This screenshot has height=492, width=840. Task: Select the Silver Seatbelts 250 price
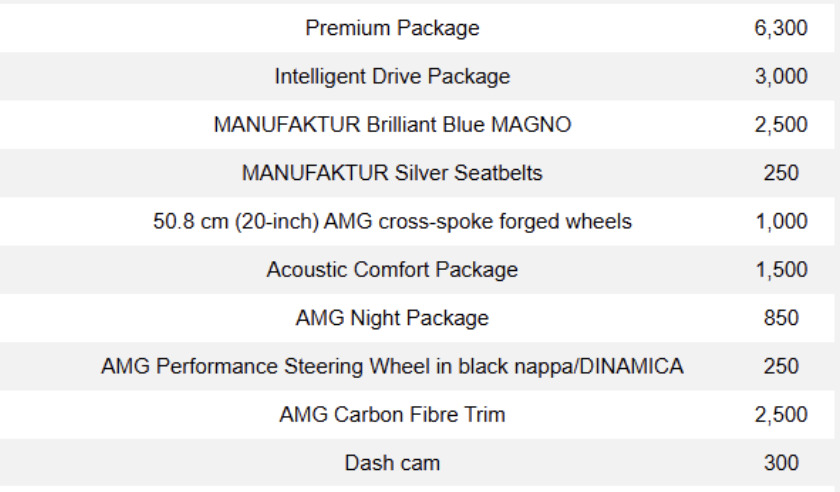[781, 173]
